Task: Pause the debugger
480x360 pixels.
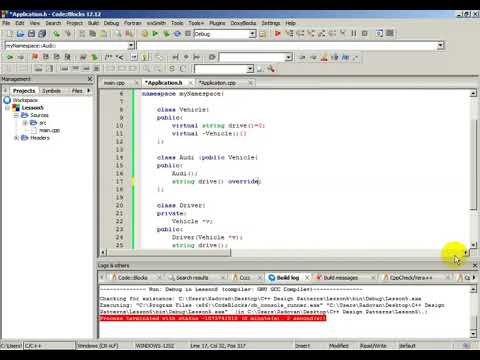Action: tap(354, 33)
